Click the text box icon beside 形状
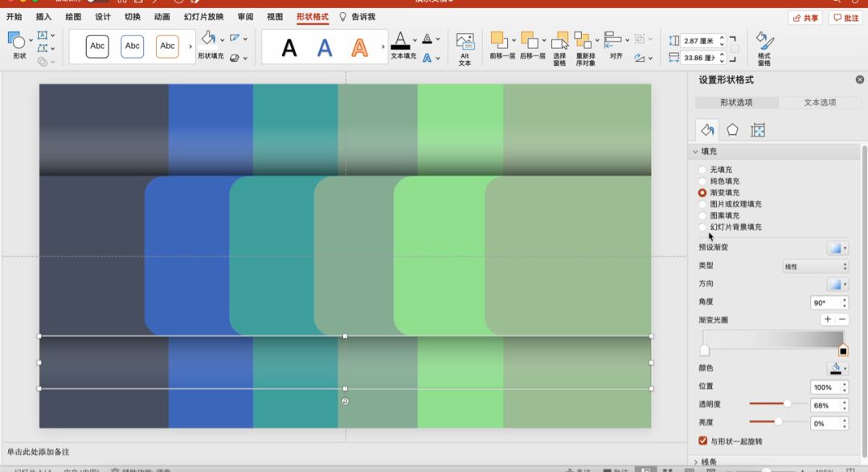Image resolution: width=868 pixels, height=472 pixels. [43, 35]
